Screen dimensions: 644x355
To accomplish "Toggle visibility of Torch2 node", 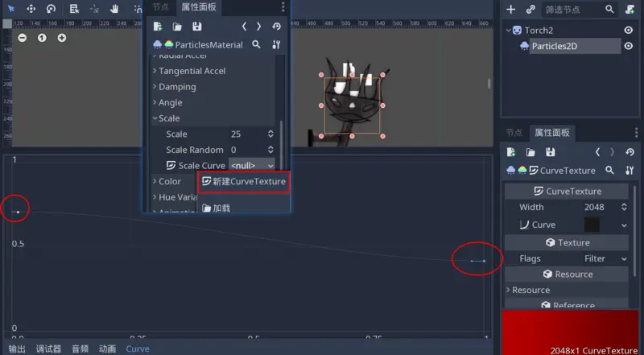I will click(x=629, y=30).
